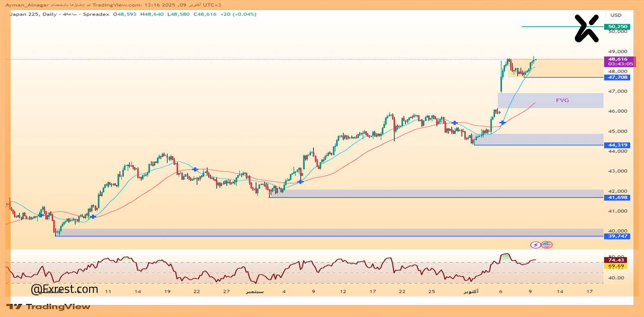Click the blue 47,708 support level label
This screenshot has width=644, height=317.
(x=617, y=77)
